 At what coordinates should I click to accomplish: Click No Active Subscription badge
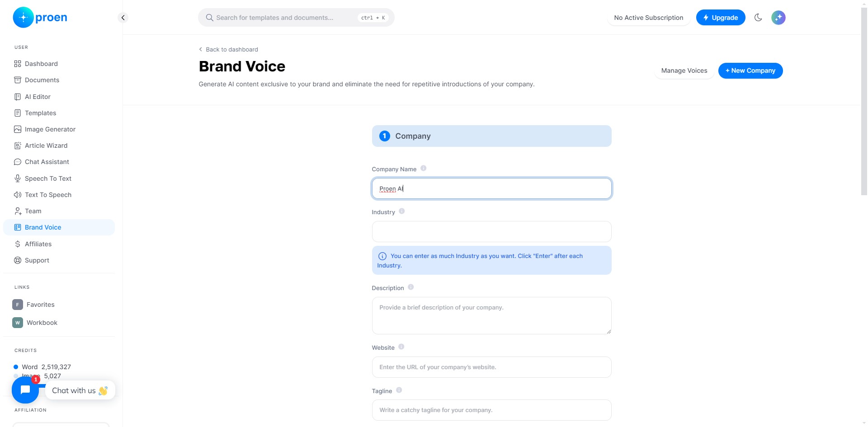(649, 18)
